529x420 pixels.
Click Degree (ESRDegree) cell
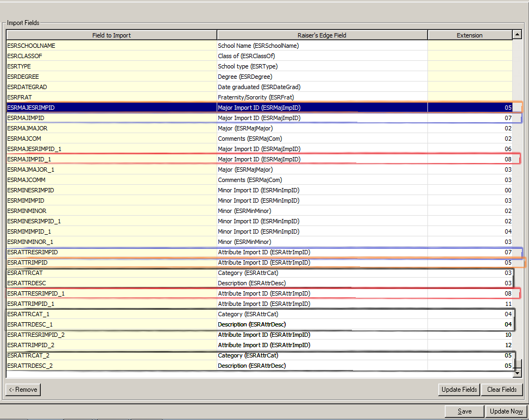coord(322,77)
